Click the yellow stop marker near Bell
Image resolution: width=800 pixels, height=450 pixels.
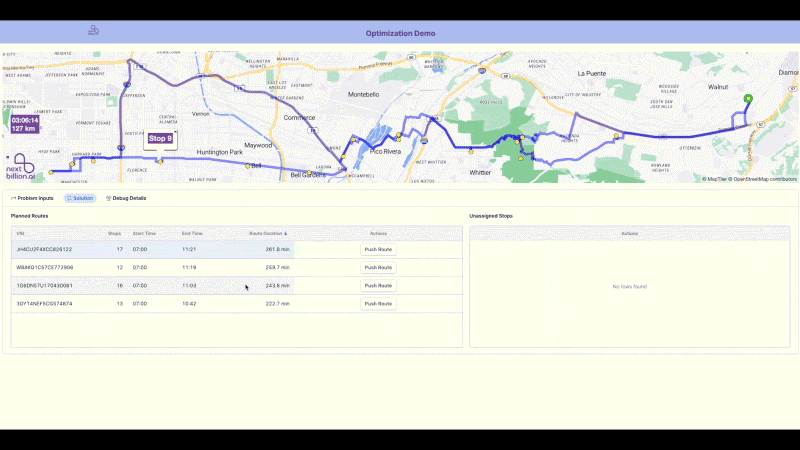[x=247, y=166]
